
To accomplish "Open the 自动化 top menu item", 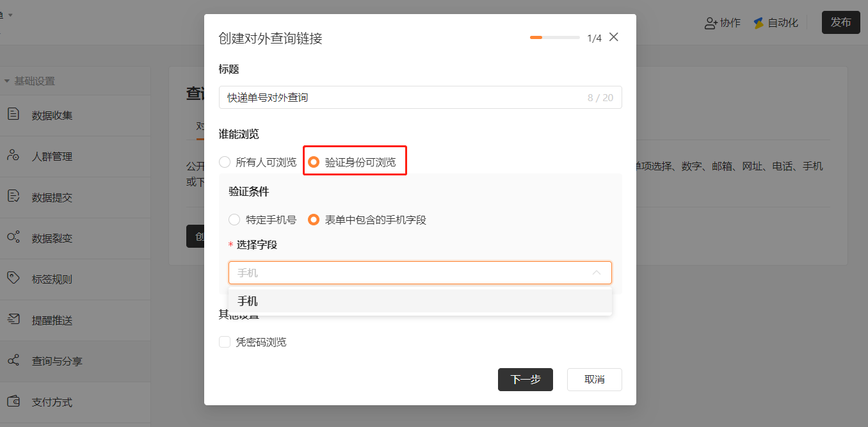I will pyautogui.click(x=776, y=23).
